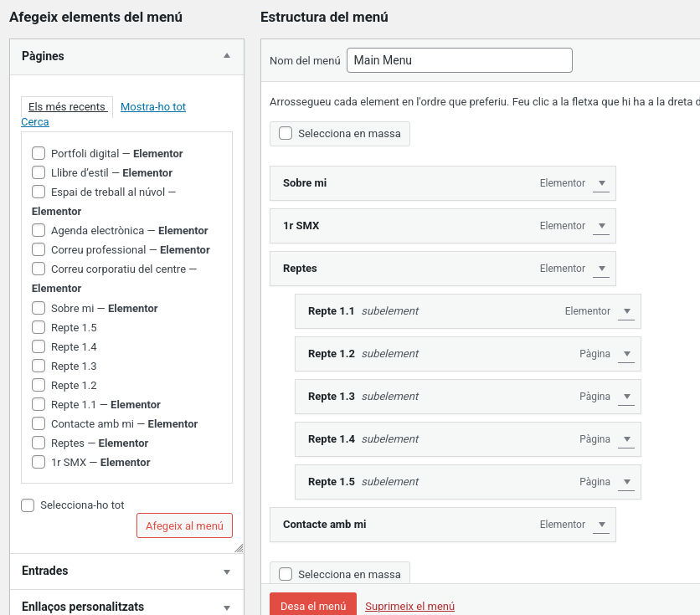Image resolution: width=700 pixels, height=615 pixels.
Task: Toggle top Selecciona en massa checkbox
Action: 286,133
